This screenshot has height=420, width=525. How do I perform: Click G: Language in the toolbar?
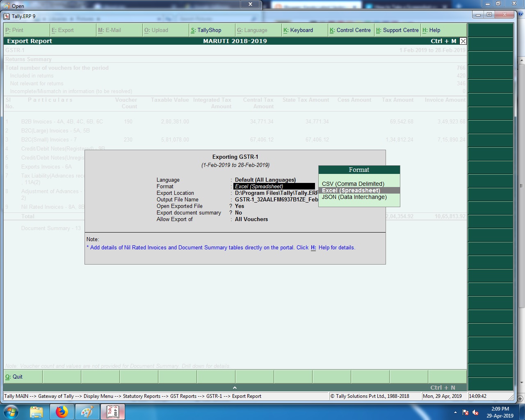click(258, 30)
